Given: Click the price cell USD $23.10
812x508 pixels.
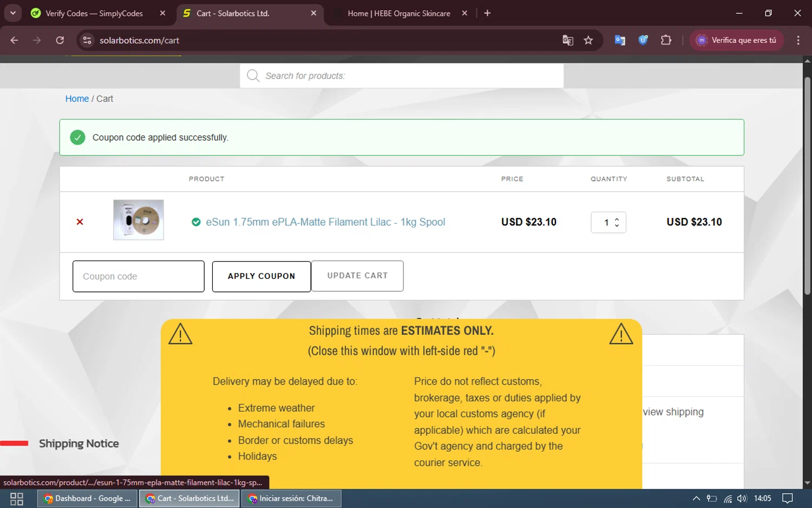Looking at the screenshot, I should pos(529,222).
